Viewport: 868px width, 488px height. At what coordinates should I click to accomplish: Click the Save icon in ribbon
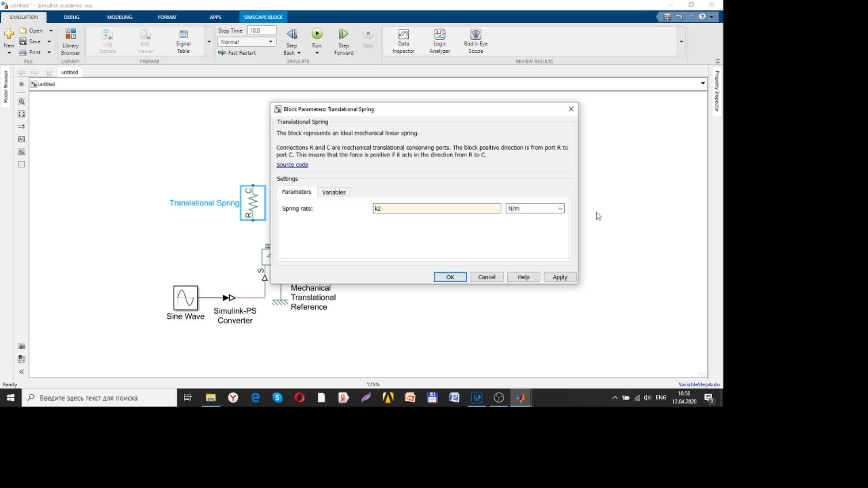(23, 42)
